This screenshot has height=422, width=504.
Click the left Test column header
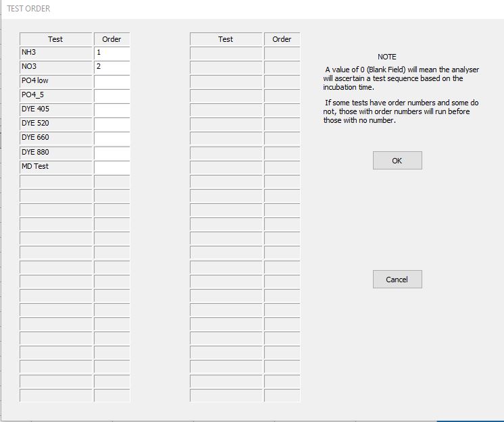pyautogui.click(x=55, y=39)
